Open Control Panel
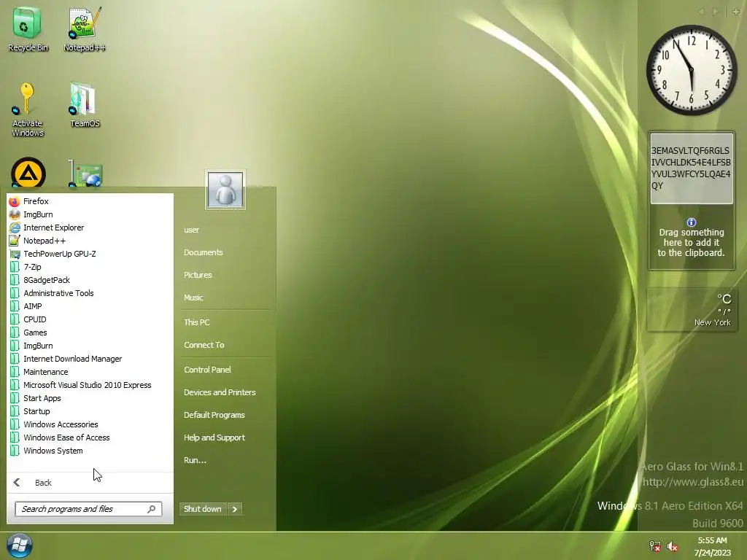This screenshot has height=560, width=747. (x=207, y=370)
